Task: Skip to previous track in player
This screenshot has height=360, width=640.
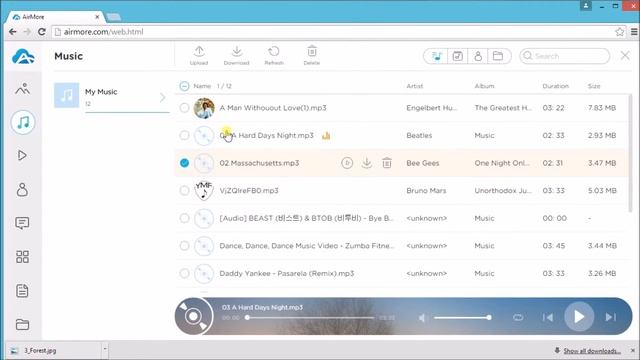Action: 548,317
